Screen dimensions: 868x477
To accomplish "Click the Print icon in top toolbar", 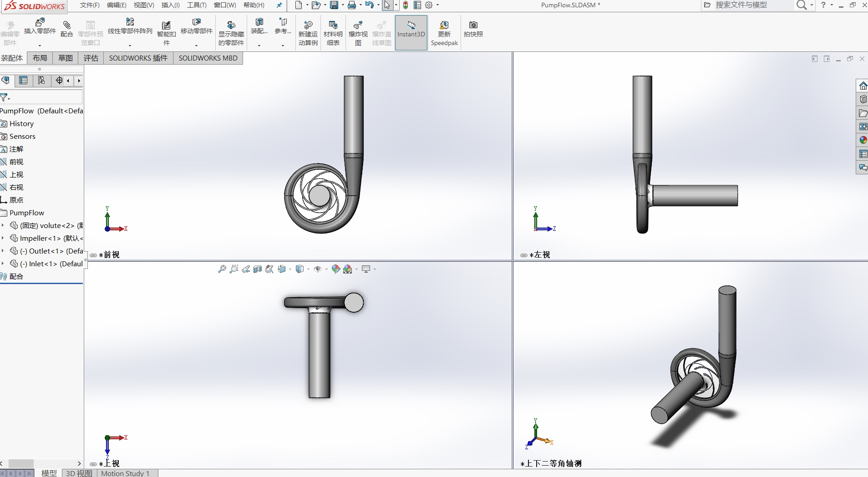I will tap(352, 5).
